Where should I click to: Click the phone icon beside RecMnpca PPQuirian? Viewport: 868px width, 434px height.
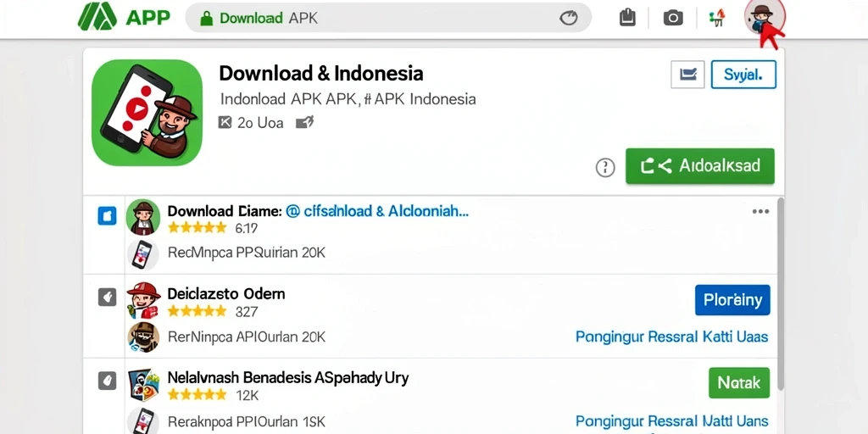[x=142, y=254]
